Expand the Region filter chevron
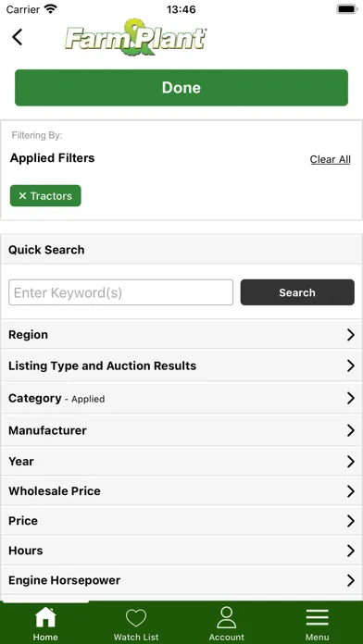 [x=351, y=335]
